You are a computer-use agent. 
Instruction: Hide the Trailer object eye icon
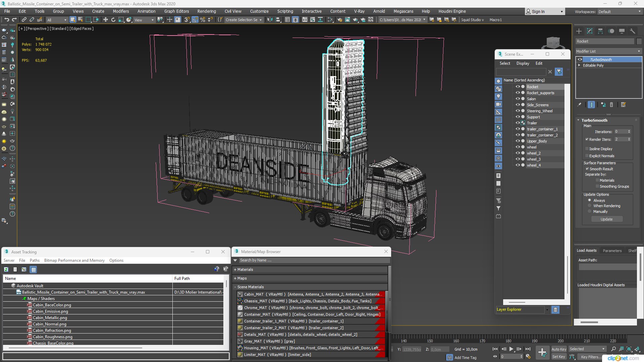tap(518, 123)
